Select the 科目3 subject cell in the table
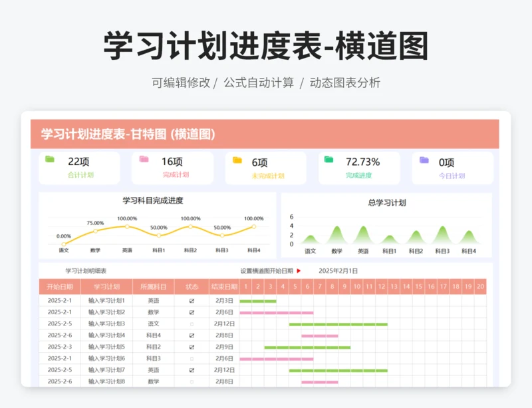The image size is (532, 408). tap(154, 358)
